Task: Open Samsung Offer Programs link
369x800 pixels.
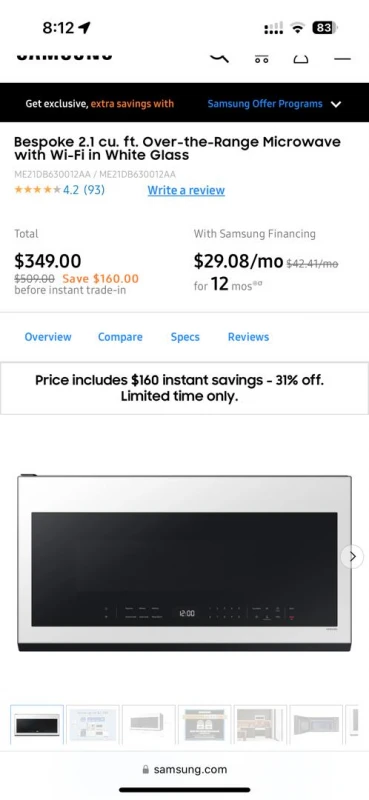Action: (x=265, y=104)
